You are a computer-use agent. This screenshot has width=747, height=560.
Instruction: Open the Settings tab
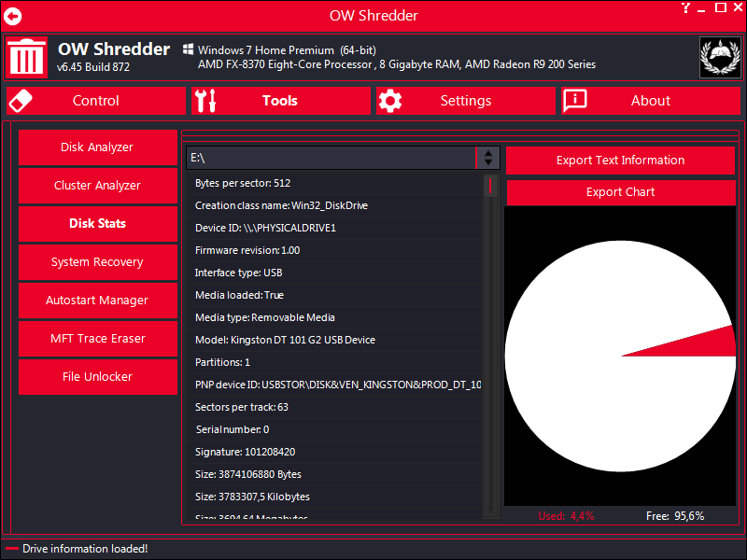click(466, 101)
